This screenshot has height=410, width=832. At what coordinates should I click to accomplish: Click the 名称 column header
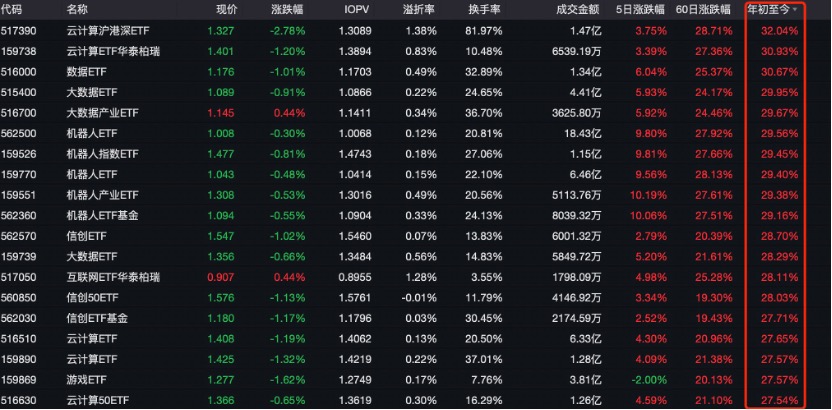click(x=77, y=10)
